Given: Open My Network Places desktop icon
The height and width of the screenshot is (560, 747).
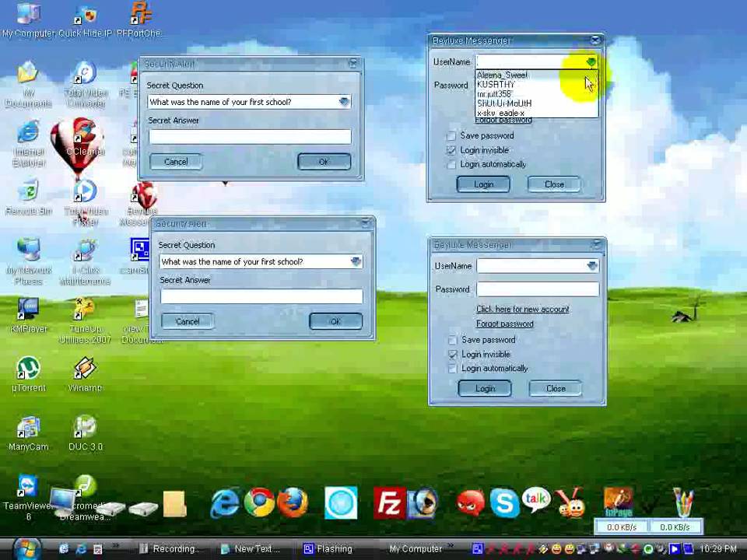Looking at the screenshot, I should coord(29,261).
